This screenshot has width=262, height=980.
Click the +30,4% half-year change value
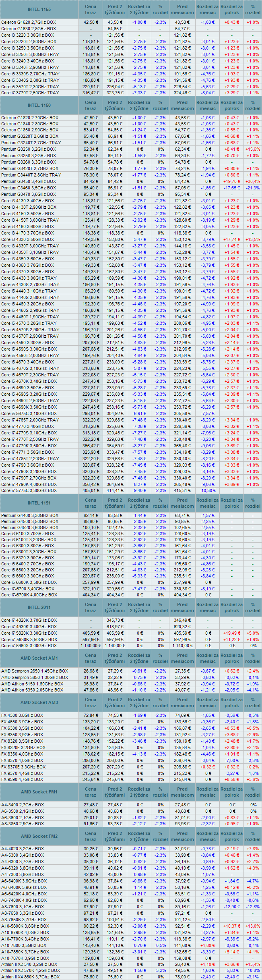point(253,181)
